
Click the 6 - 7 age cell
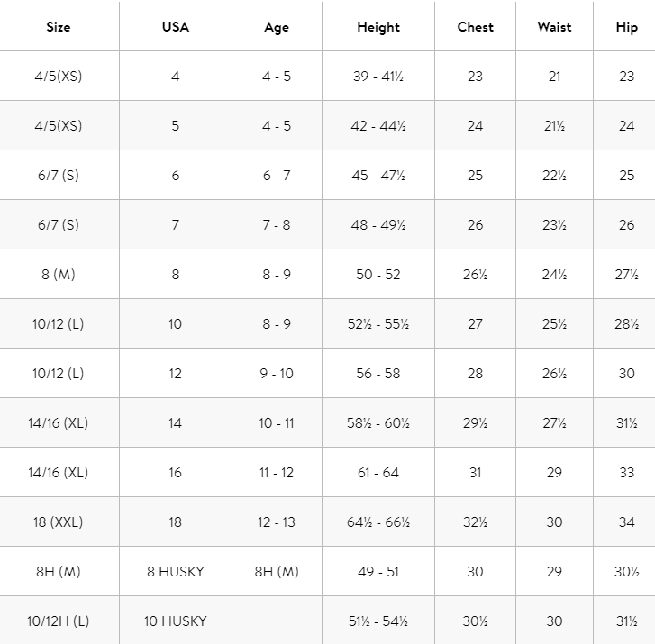[277, 176]
